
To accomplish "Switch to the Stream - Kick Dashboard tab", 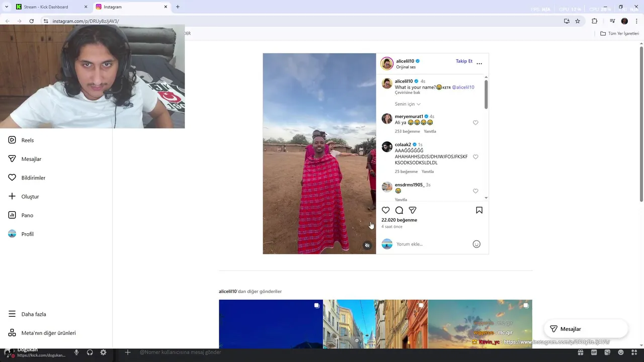I will click(46, 7).
